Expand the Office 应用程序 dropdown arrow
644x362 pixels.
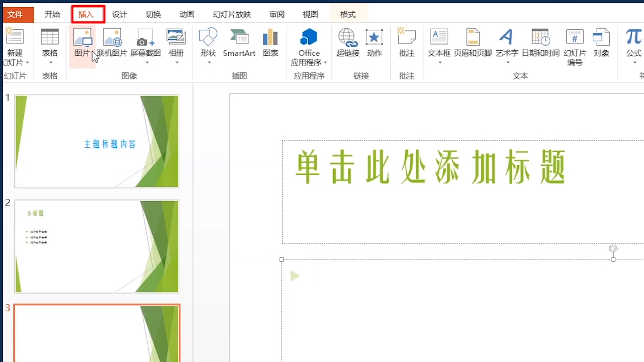point(325,63)
